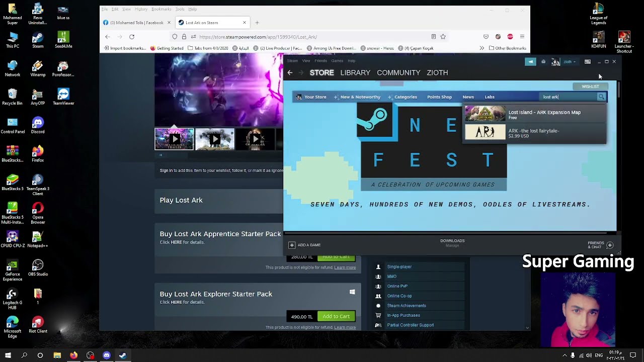Click the Single-player feature link
The image size is (644, 362).
pyautogui.click(x=399, y=267)
